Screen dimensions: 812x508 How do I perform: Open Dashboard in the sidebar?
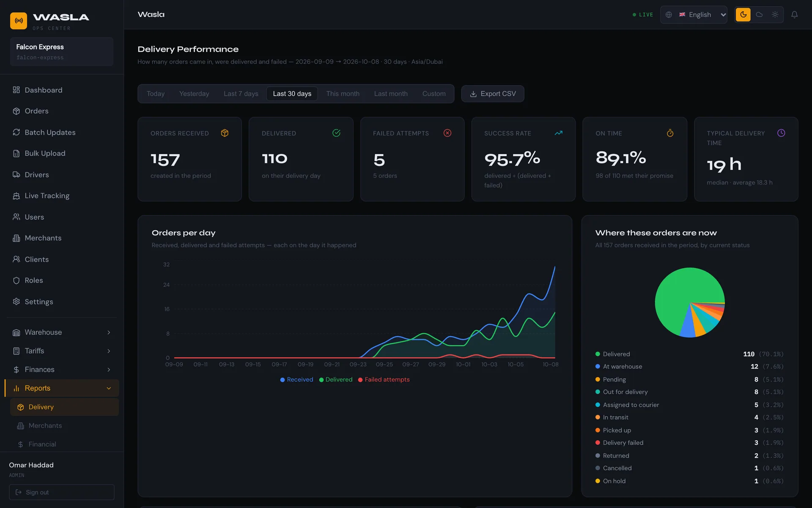pos(62,90)
